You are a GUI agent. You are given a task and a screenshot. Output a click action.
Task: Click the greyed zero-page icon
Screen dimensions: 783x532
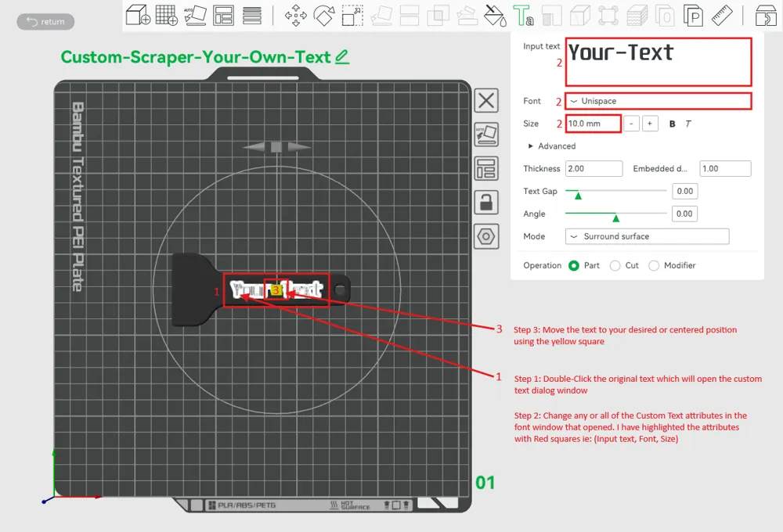665,15
